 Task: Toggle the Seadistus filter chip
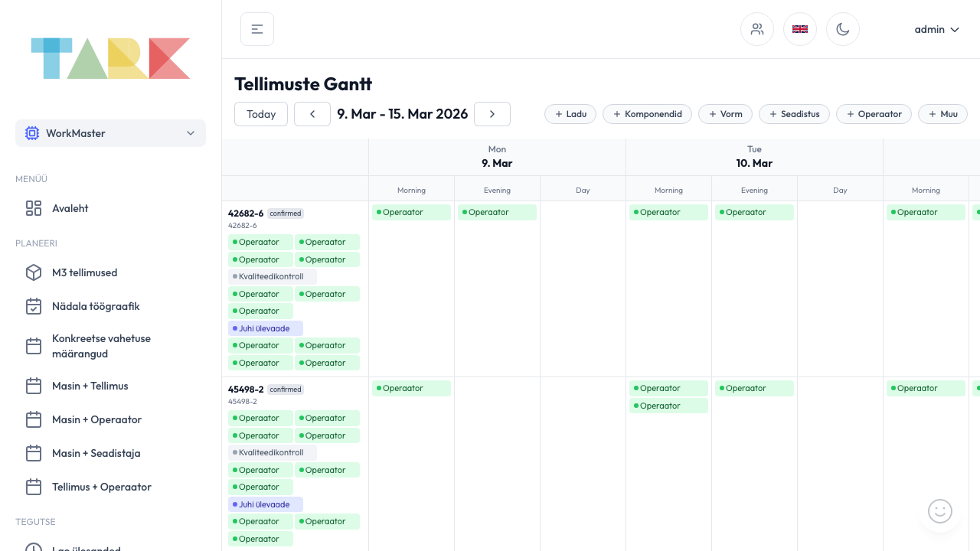click(x=794, y=113)
